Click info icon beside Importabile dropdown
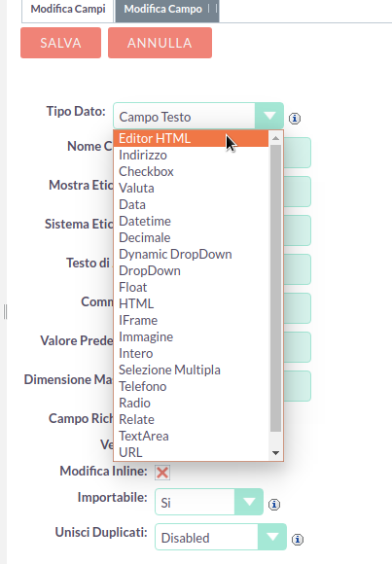Screen dimensions: 392x564 point(274,505)
